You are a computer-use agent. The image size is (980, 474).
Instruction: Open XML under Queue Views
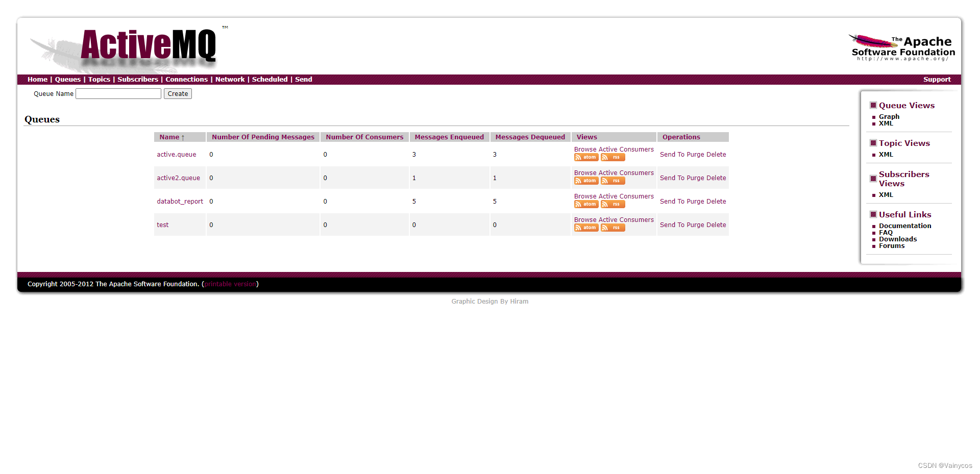click(x=886, y=123)
